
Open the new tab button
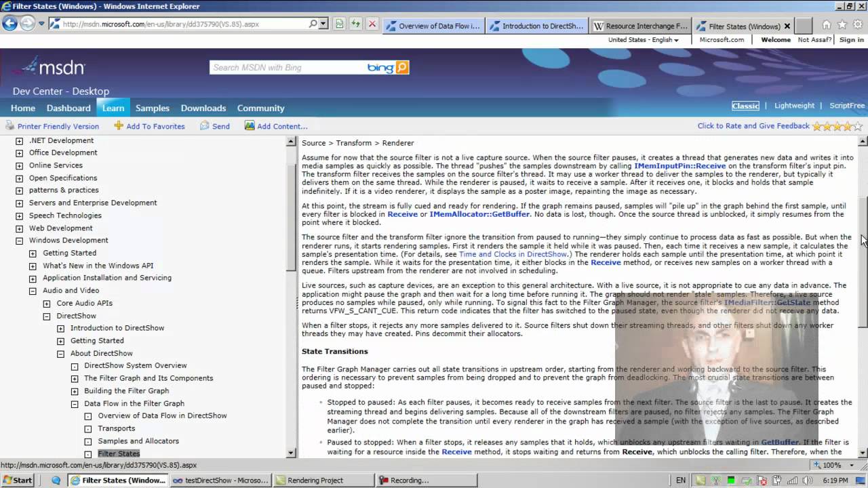tap(804, 26)
